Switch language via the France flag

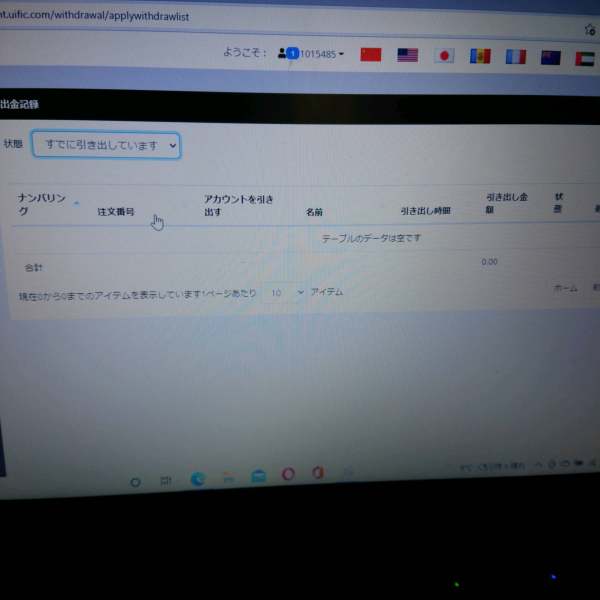516,57
